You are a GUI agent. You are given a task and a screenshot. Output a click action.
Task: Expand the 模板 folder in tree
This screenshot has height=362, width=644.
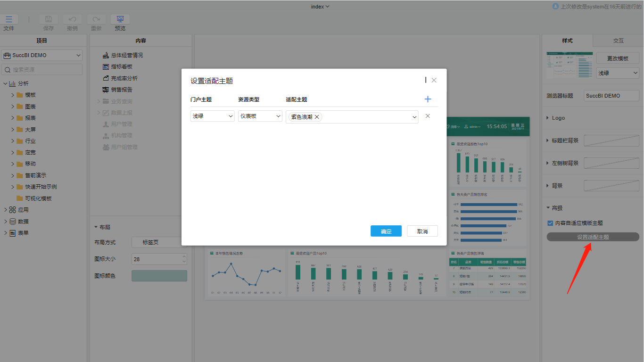pos(13,95)
